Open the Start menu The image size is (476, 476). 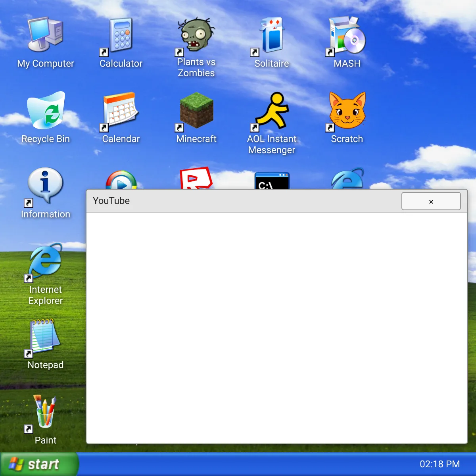pyautogui.click(x=39, y=464)
